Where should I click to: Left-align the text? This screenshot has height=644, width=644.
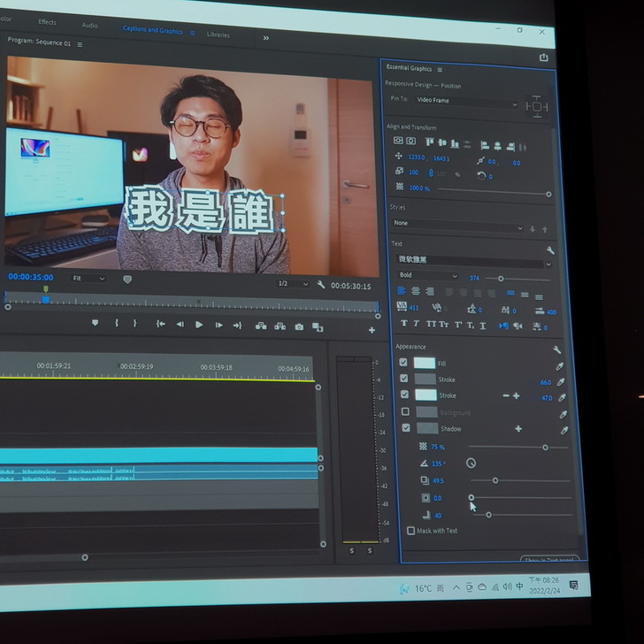(402, 291)
